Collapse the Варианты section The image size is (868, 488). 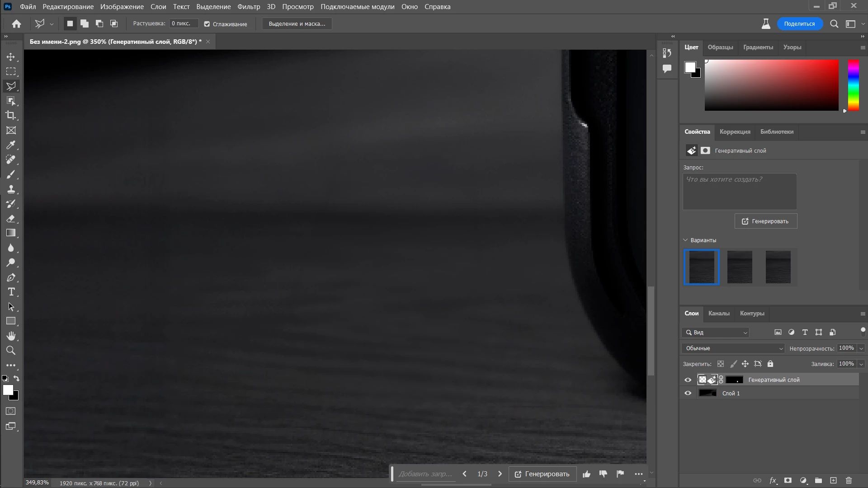685,240
